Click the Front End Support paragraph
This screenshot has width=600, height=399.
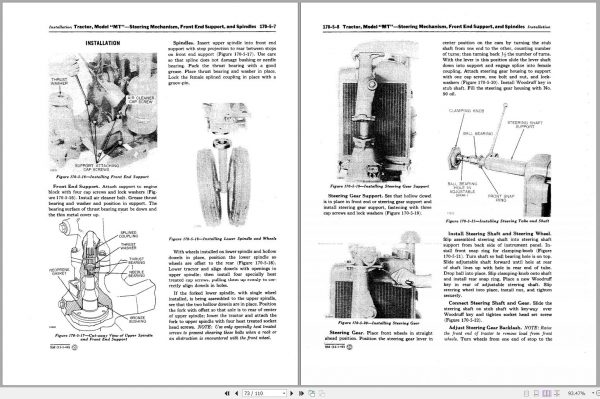click(x=103, y=200)
